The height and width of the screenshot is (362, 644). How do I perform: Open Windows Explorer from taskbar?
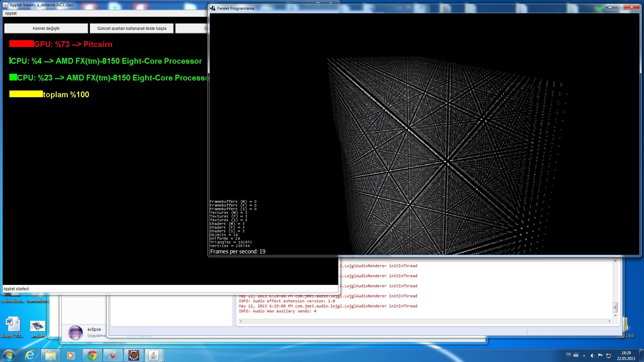(50, 355)
